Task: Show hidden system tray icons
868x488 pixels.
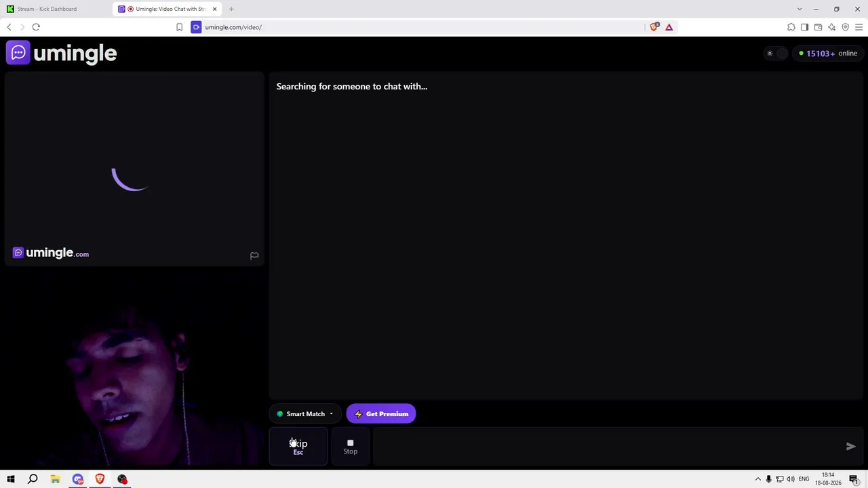Action: 758,479
